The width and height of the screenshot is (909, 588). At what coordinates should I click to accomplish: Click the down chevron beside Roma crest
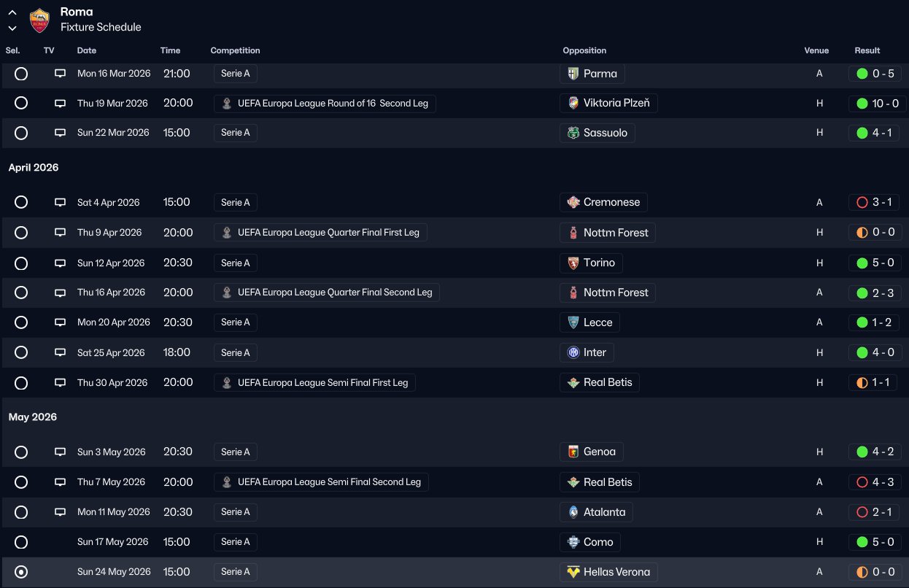[x=12, y=28]
